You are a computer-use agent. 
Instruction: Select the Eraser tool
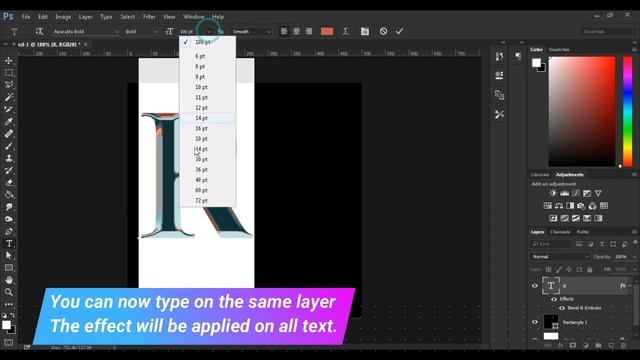9,182
